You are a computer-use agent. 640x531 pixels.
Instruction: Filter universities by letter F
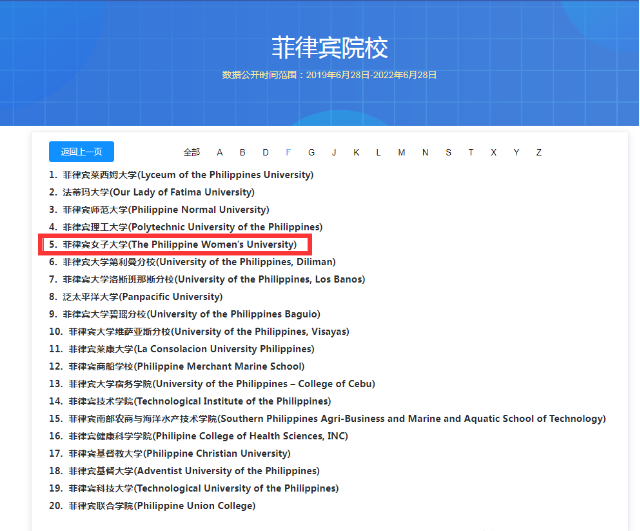(288, 153)
